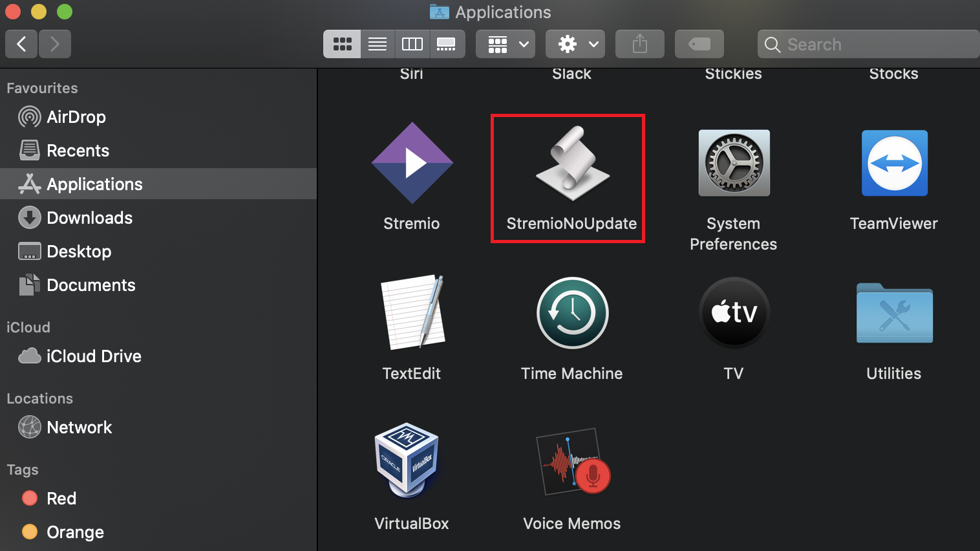Open AirDrop in the sidebar
The width and height of the screenshot is (980, 551).
[x=158, y=117]
